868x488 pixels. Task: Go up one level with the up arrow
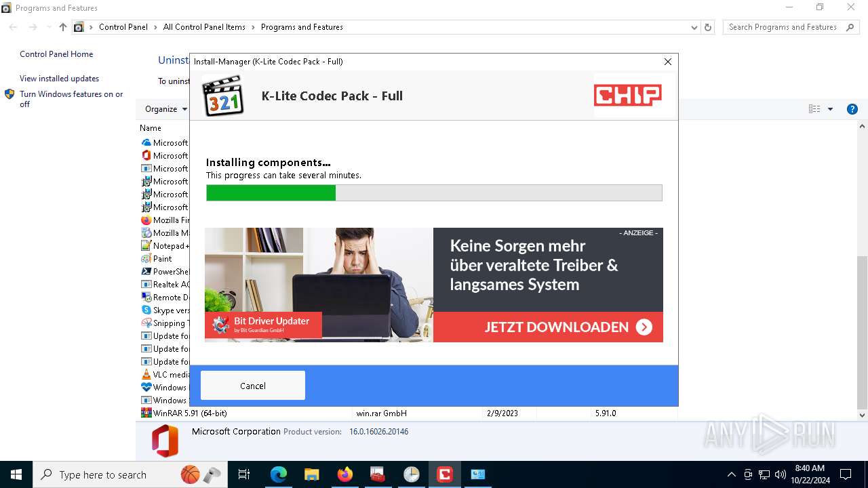pos(63,27)
